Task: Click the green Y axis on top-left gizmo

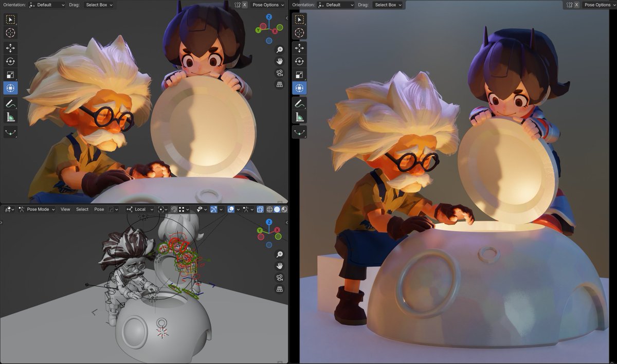Action: [258, 30]
